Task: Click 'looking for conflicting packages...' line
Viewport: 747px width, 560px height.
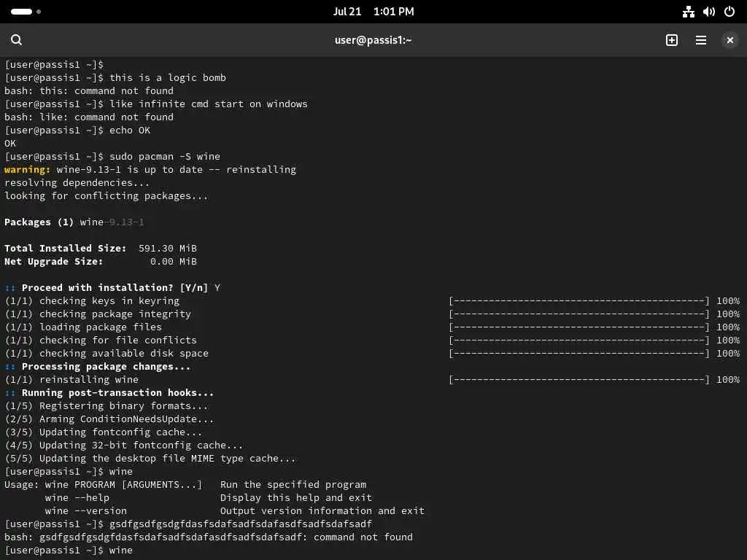Action: tap(107, 195)
